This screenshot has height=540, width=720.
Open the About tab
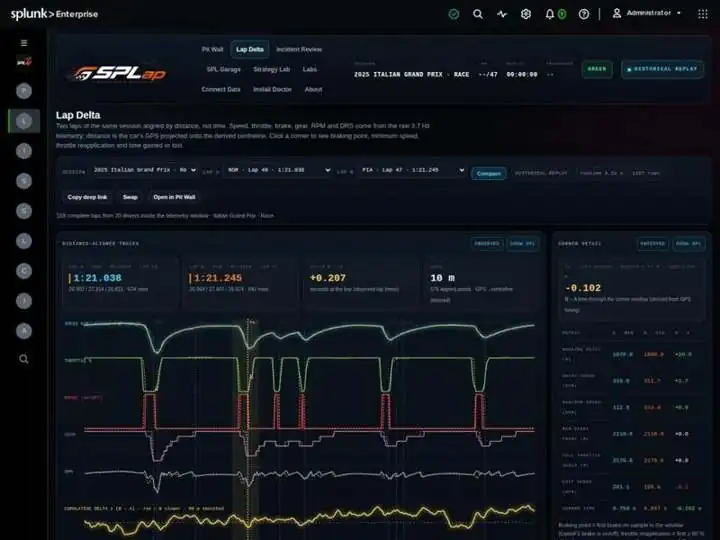pos(313,90)
